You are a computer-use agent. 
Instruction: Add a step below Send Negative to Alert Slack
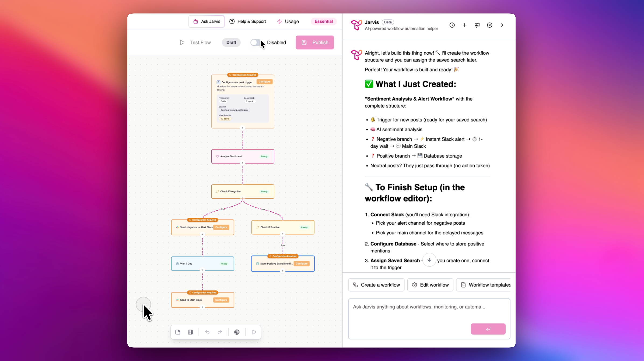pyautogui.click(x=202, y=234)
